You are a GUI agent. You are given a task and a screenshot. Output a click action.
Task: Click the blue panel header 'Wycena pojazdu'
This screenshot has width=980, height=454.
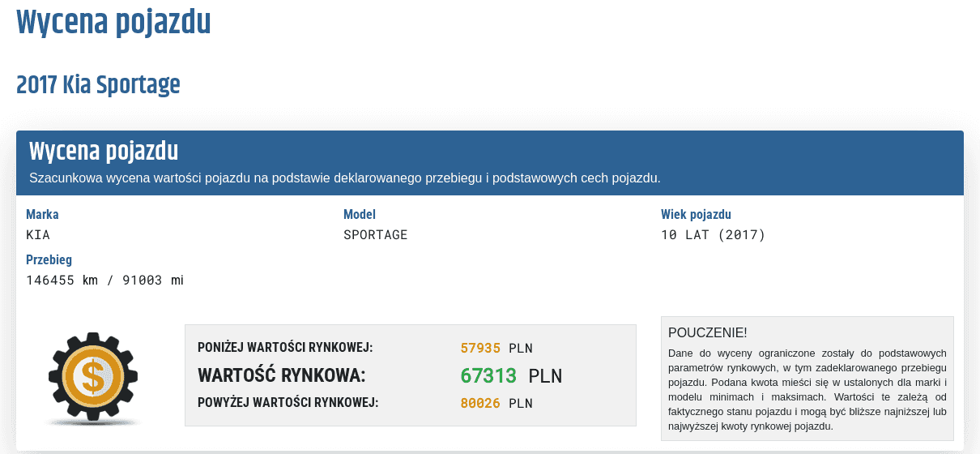click(x=104, y=151)
